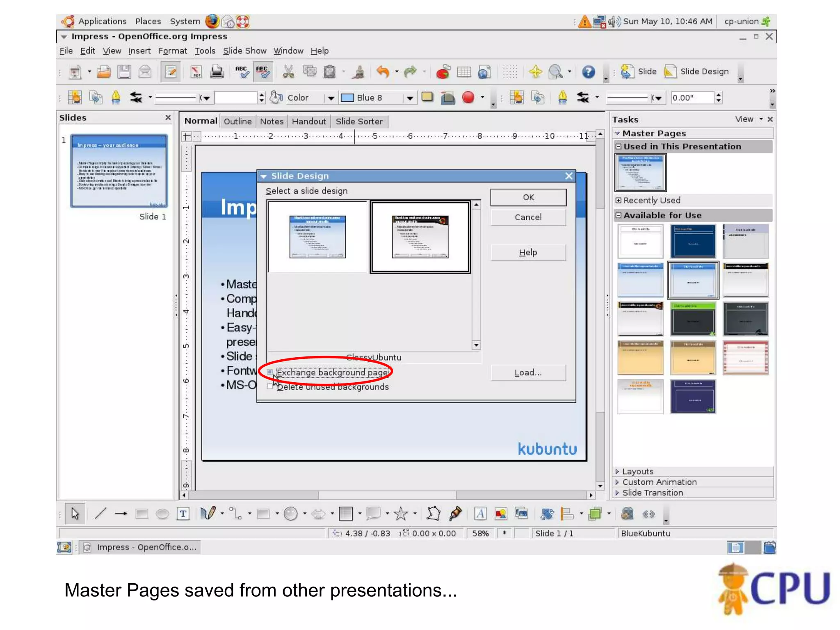Collapse the Master Pages section
The image size is (840, 630).
tap(617, 133)
